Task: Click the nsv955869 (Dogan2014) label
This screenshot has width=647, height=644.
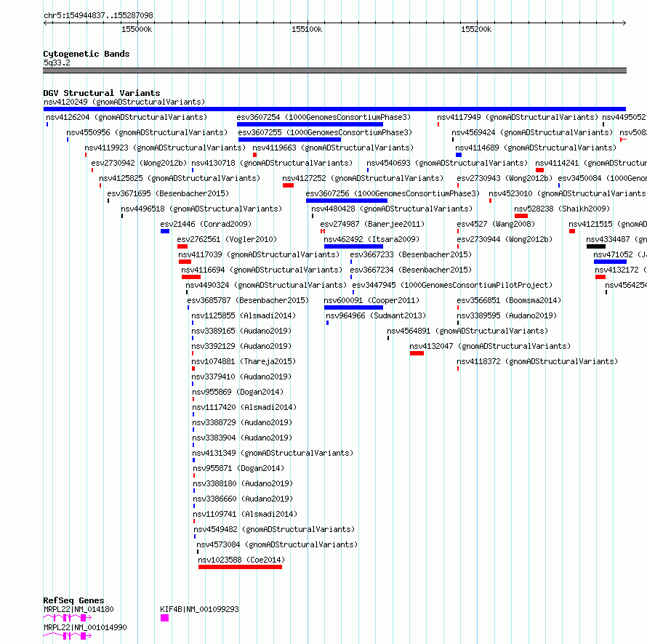Action: pyautogui.click(x=238, y=392)
